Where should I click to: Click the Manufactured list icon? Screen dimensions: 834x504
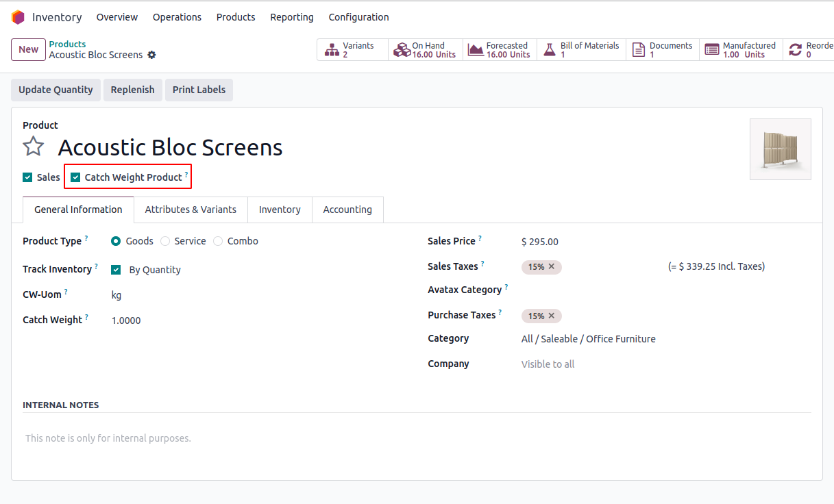pyautogui.click(x=712, y=50)
